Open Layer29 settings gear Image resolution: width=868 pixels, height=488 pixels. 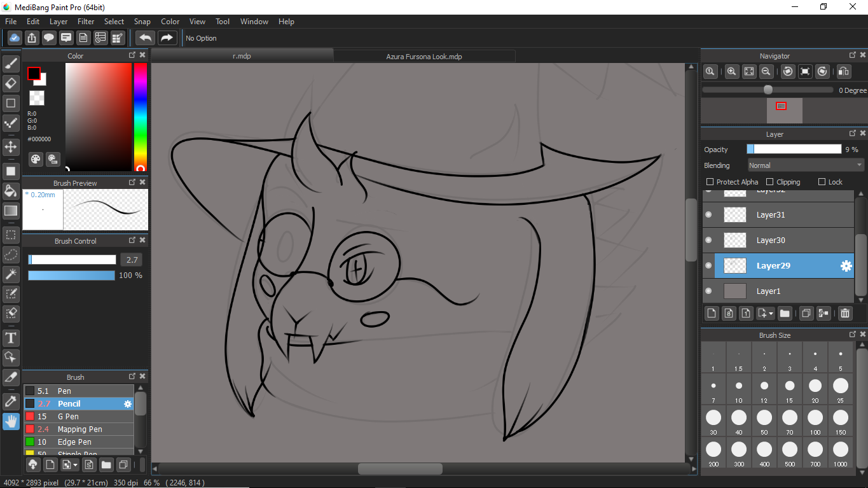pos(846,266)
